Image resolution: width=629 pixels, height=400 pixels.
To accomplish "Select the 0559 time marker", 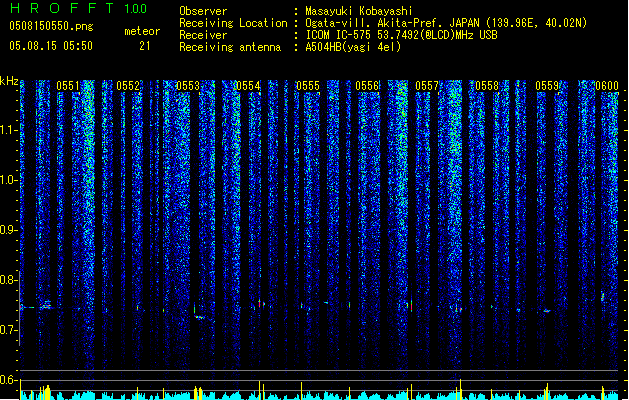I will 547,86.
